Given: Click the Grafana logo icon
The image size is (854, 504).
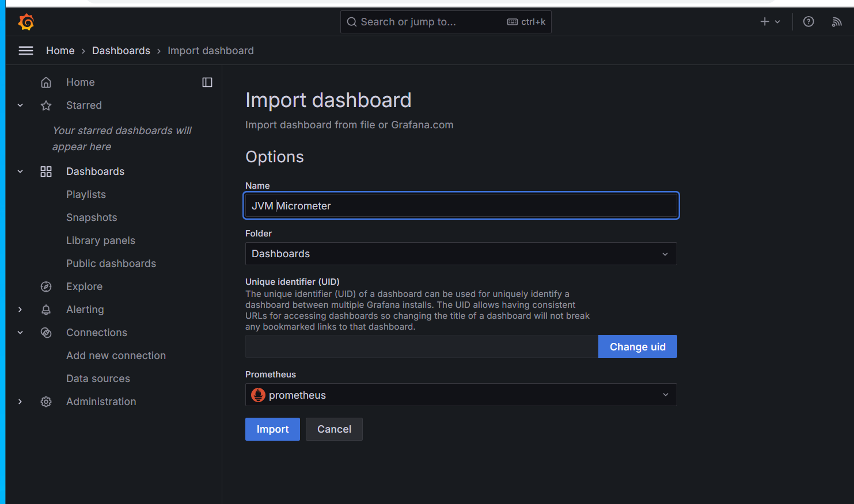Looking at the screenshot, I should pos(26,22).
